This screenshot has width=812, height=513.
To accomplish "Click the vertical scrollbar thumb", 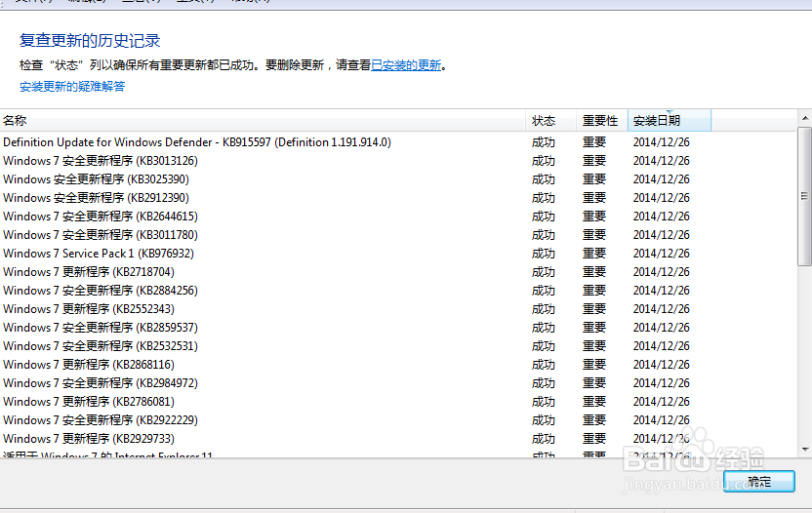I will pyautogui.click(x=805, y=197).
